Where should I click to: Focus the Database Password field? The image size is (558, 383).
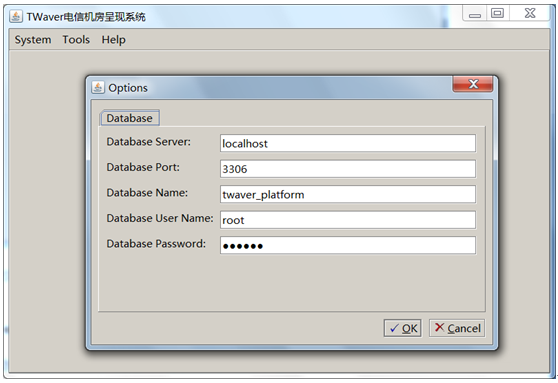tap(348, 245)
